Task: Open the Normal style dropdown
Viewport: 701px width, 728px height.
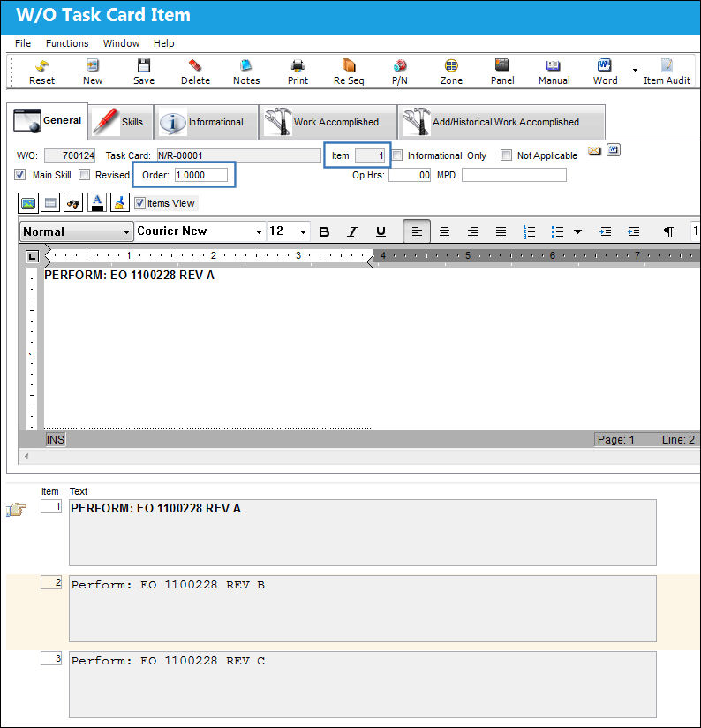Action: (126, 231)
